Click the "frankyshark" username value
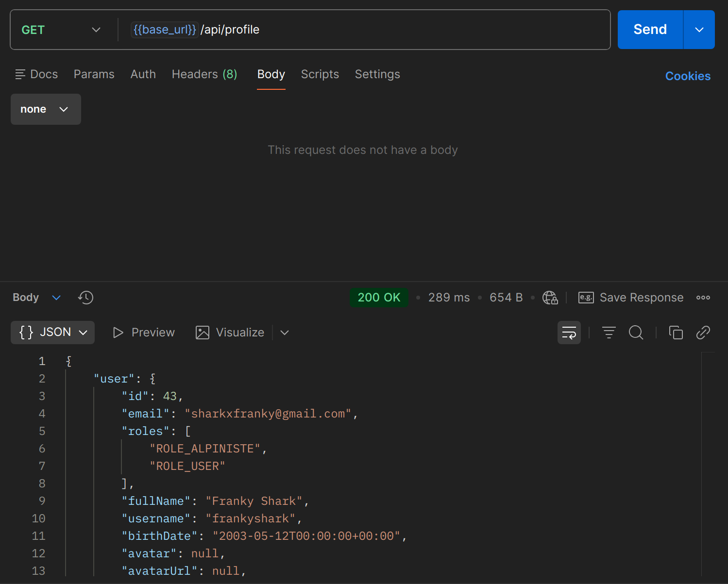The width and height of the screenshot is (728, 584). tap(251, 518)
